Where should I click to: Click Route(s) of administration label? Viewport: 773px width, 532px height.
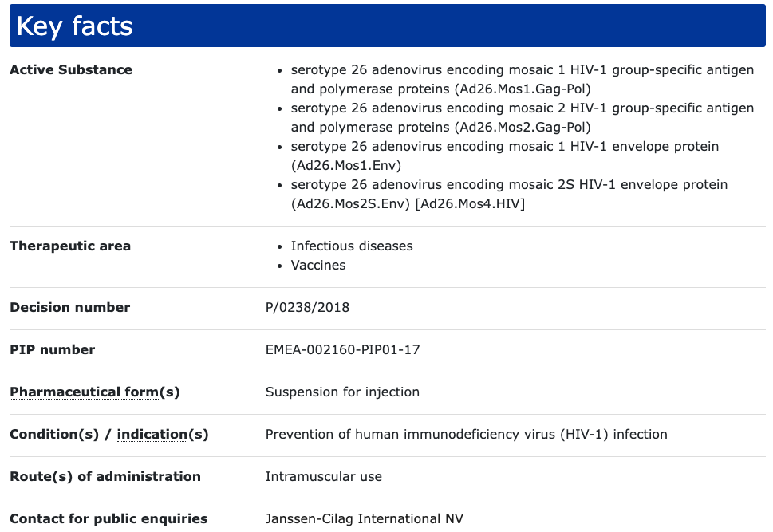105,477
